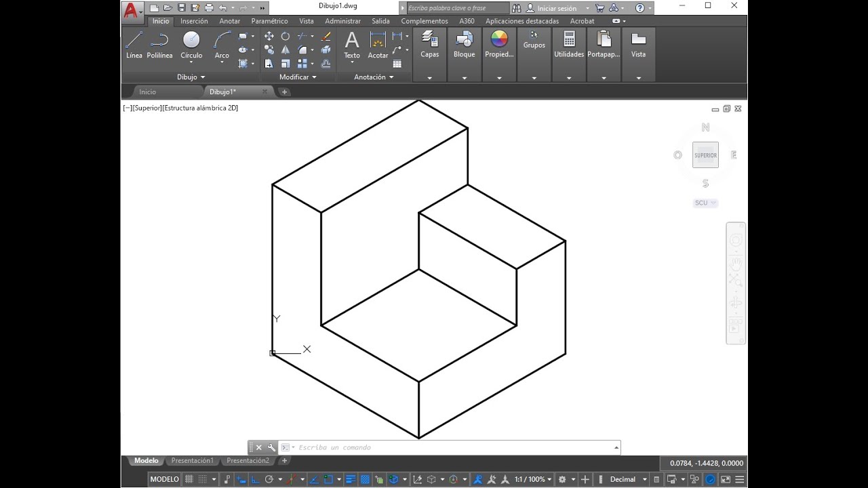The image size is (868, 488).
Task: Open the Salida ribbon tab
Action: [380, 21]
